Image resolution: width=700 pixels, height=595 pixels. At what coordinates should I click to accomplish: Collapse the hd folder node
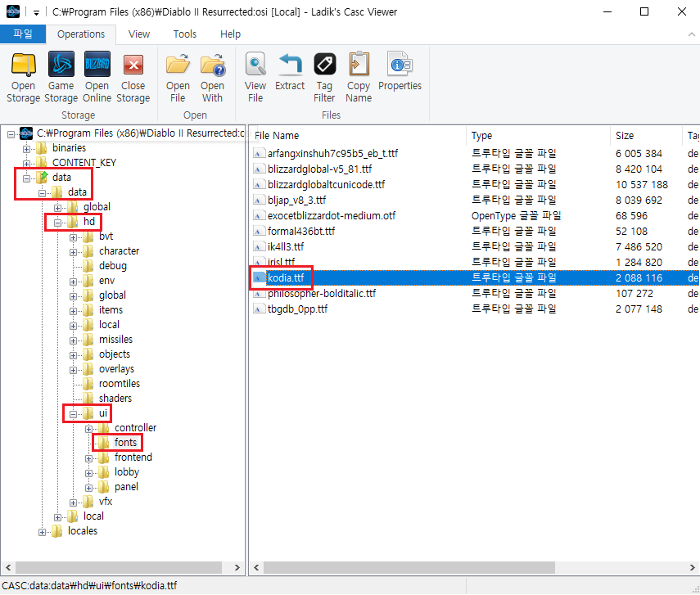click(x=57, y=223)
